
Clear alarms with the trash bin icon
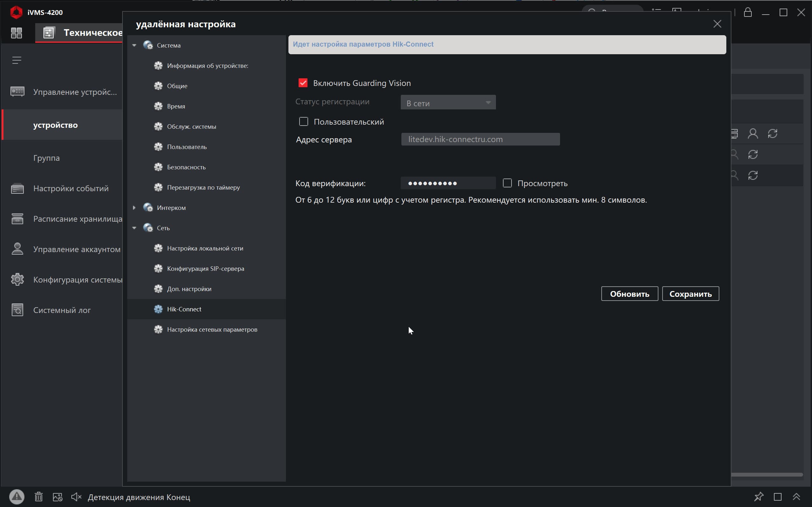[x=39, y=497]
